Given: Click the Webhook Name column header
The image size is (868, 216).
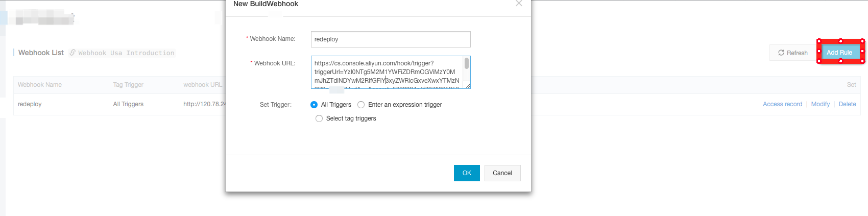Looking at the screenshot, I should [x=40, y=85].
